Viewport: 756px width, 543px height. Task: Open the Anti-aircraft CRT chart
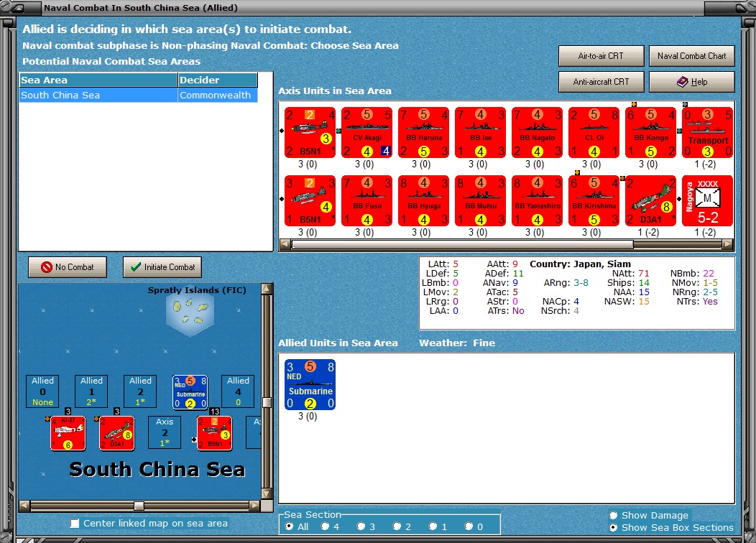(601, 82)
